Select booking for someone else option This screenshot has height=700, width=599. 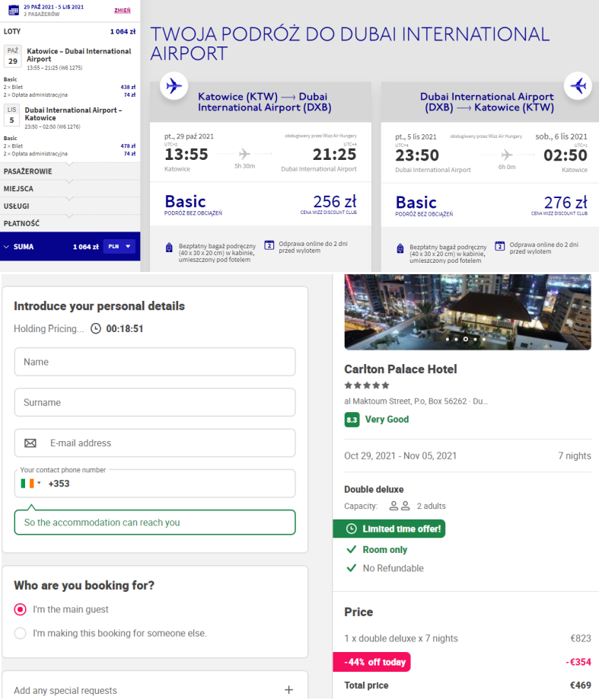coord(21,633)
